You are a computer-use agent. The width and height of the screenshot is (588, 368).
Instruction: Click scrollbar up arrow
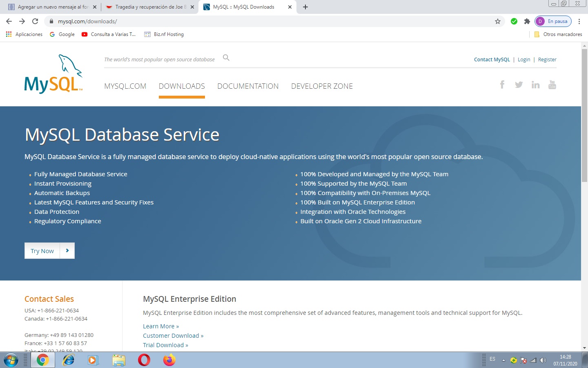(584, 45)
